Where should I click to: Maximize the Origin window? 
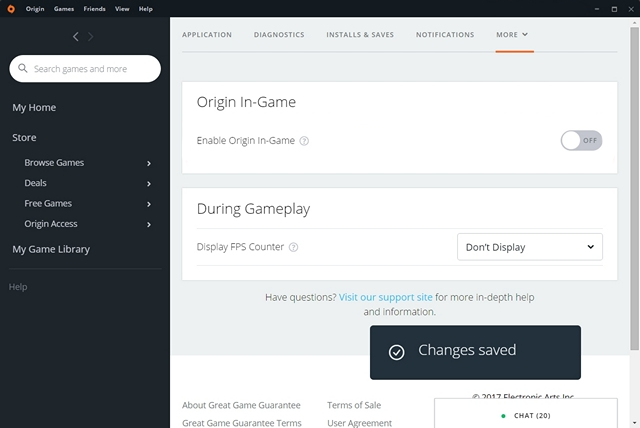(x=614, y=9)
